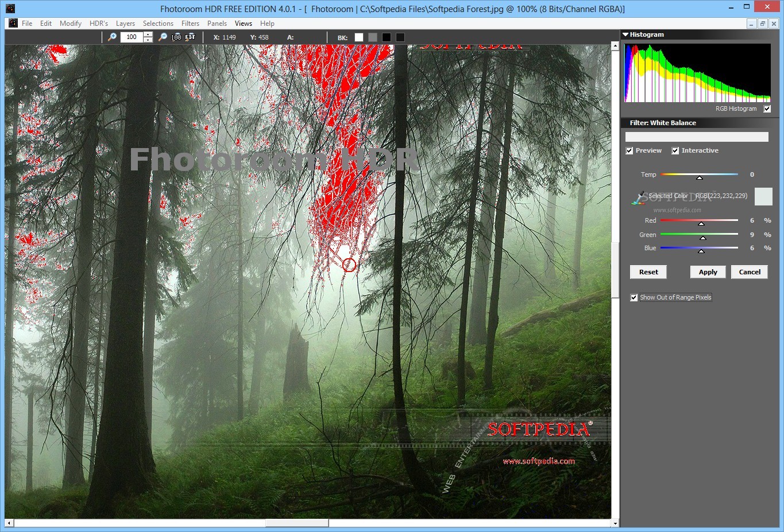
Task: Click the RGB histogram graph
Action: (x=697, y=73)
